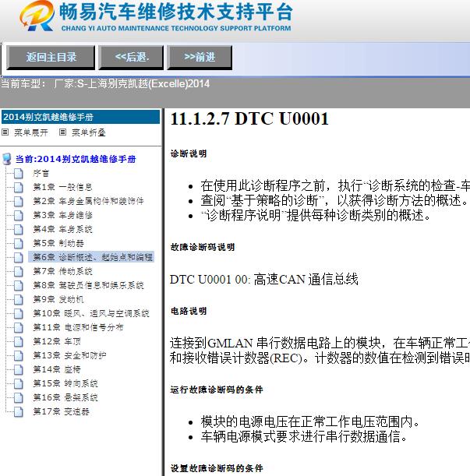Click the 故障诊断码说明 section heading
The width and height of the screenshot is (470, 476).
203,247
